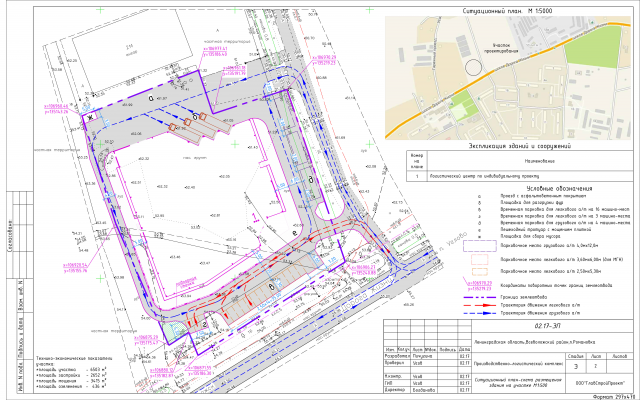
Task: Click the 'ж' waste area marker on plan
Action: tap(90, 117)
